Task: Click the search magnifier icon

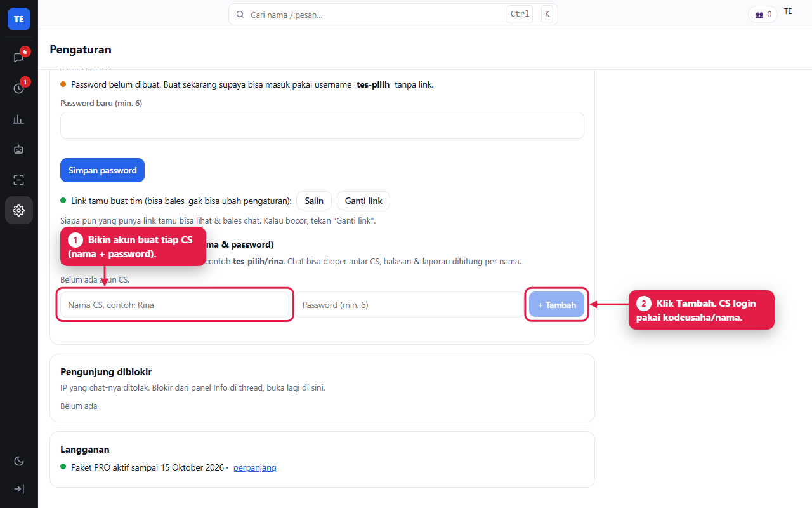Action: [240, 14]
